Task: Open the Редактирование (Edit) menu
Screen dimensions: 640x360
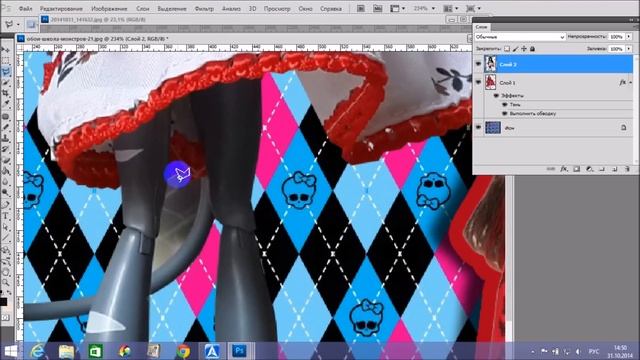Action: 61,8
